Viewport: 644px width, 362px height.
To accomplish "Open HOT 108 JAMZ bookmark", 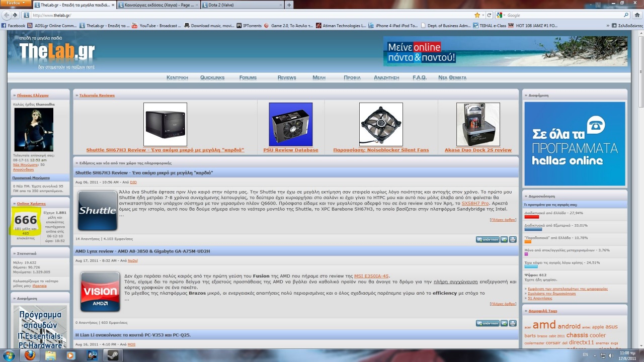I will point(533,26).
